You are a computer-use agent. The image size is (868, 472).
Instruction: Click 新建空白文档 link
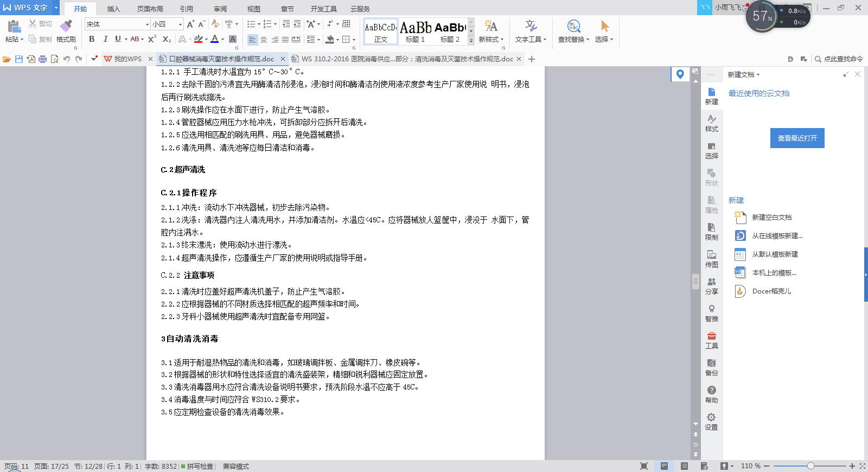tap(771, 217)
